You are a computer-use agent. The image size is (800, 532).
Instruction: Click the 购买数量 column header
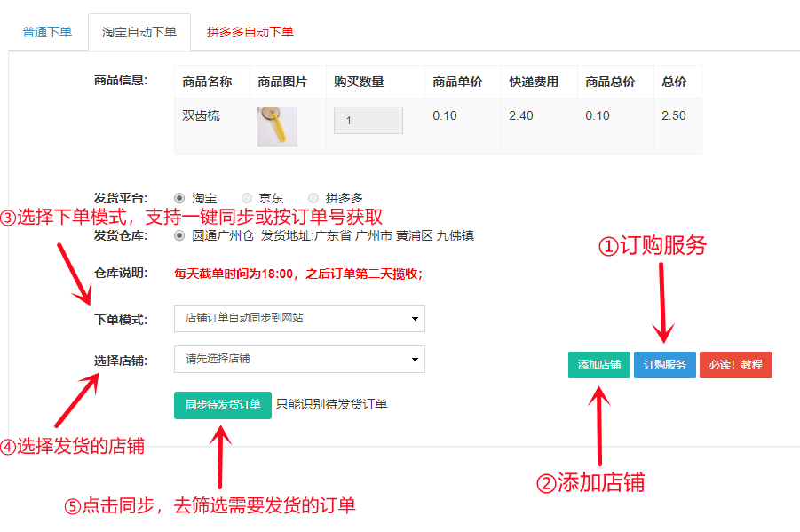coord(360,82)
